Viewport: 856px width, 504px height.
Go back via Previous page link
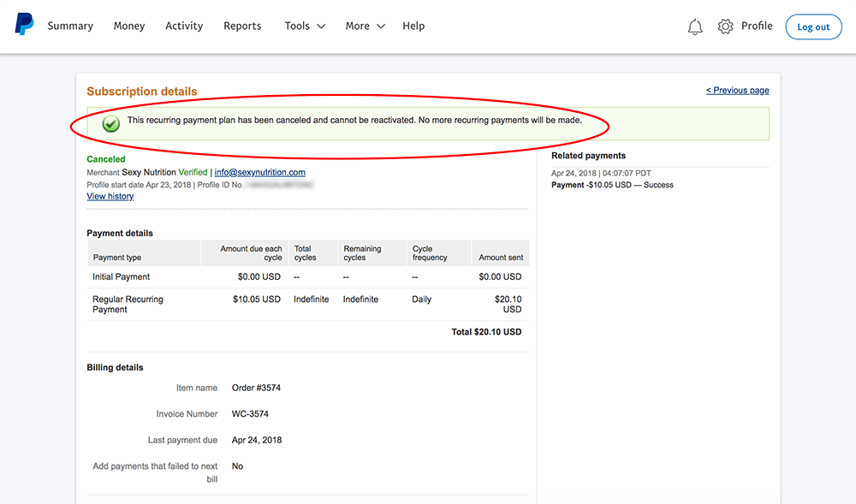[738, 90]
